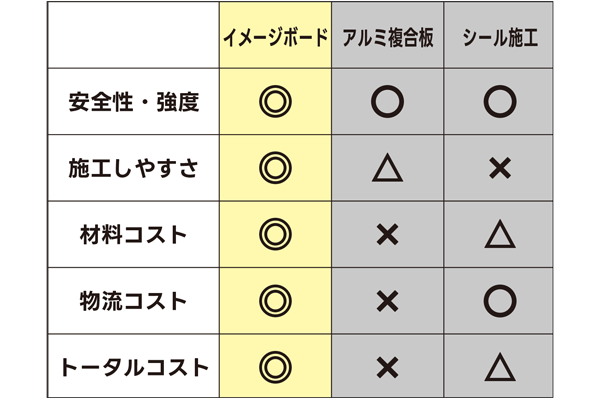This screenshot has height=399, width=600.
Task: Select the 材料コスト row label
Action: coord(134,235)
